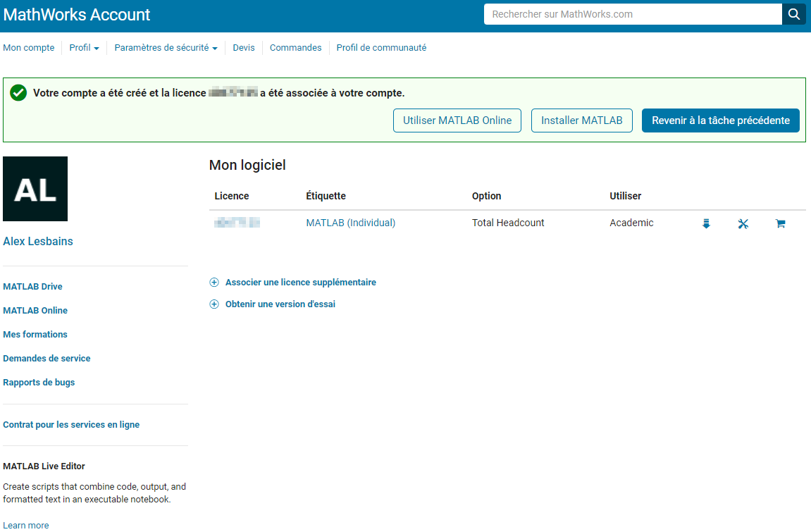Open Profil de communauté
The width and height of the screenshot is (811, 532).
pos(381,48)
